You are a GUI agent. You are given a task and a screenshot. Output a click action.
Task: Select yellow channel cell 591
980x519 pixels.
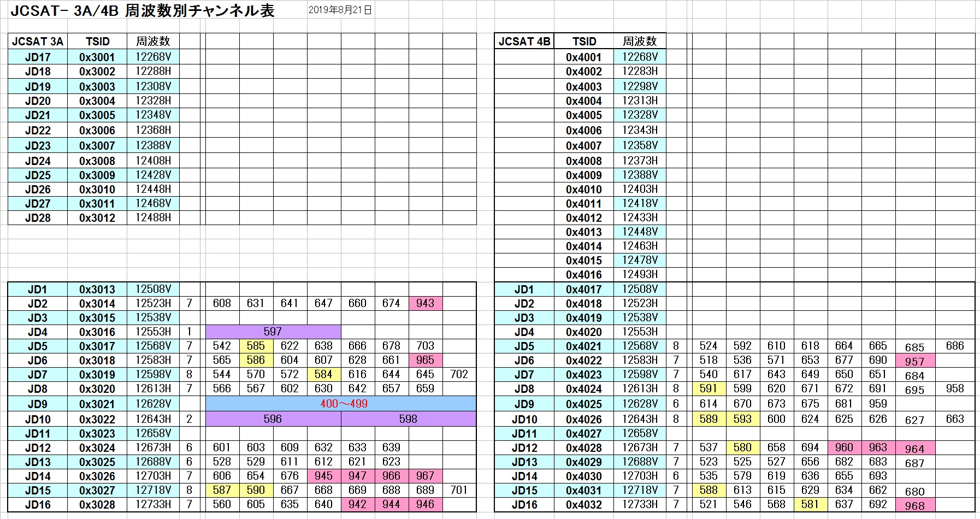(x=709, y=388)
